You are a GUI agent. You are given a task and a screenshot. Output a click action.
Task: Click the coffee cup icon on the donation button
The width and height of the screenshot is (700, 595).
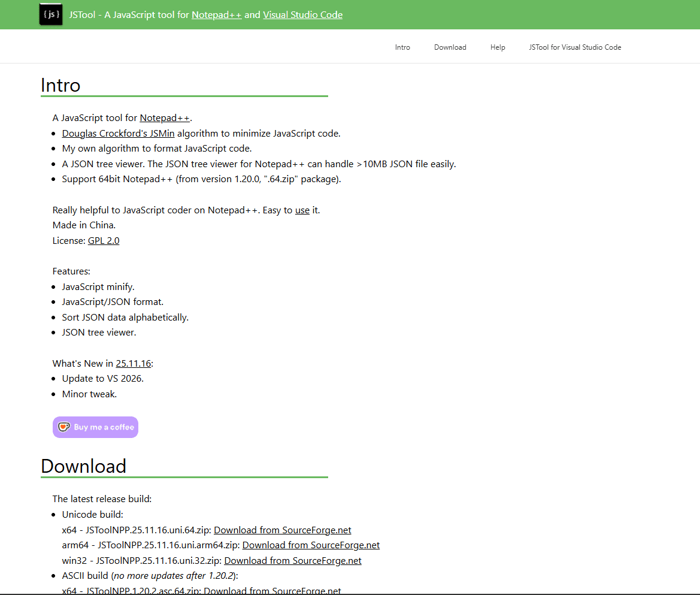[63, 427]
